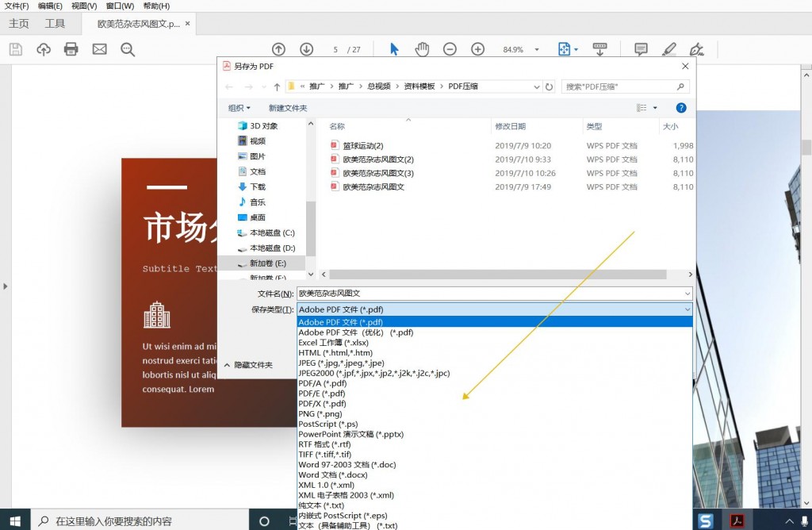Open help with blue question icon
812x530 pixels.
click(x=681, y=108)
